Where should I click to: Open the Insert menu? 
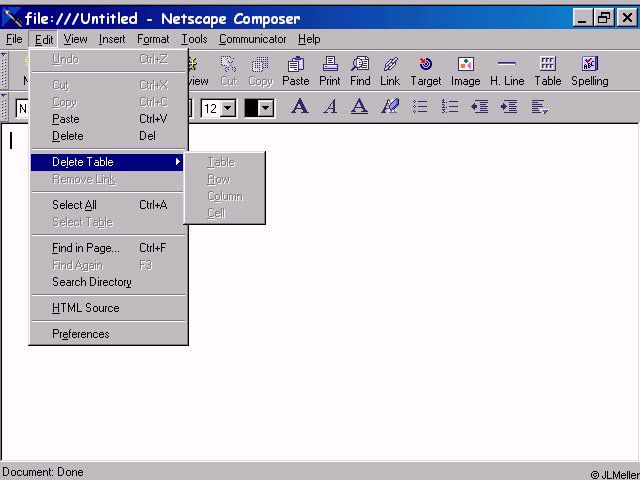click(x=112, y=39)
